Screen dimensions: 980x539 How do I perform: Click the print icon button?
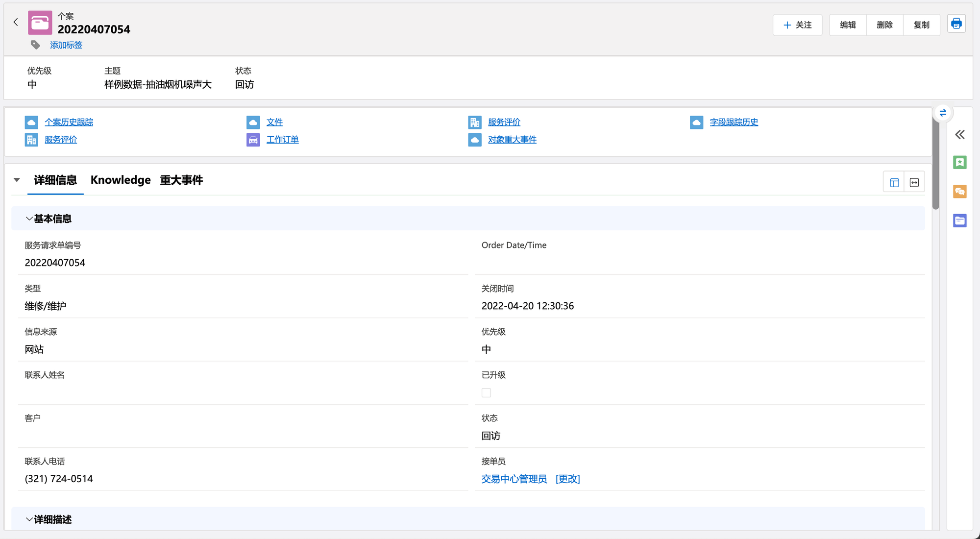956,24
